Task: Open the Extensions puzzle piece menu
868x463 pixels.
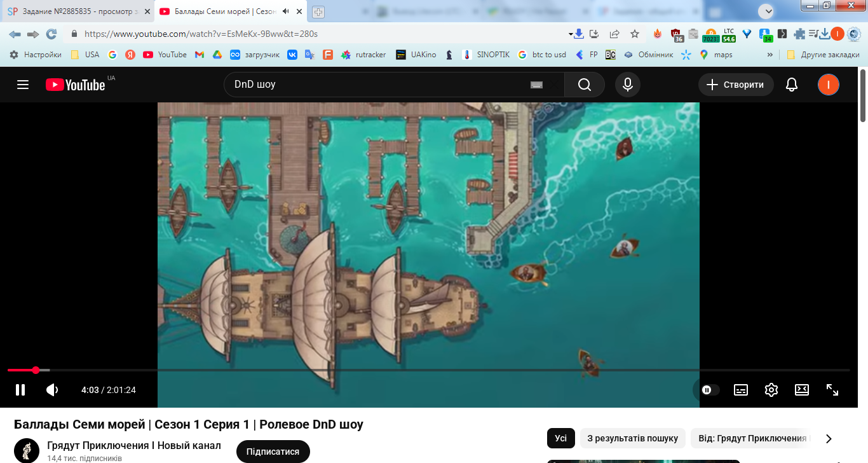Action: tap(799, 34)
